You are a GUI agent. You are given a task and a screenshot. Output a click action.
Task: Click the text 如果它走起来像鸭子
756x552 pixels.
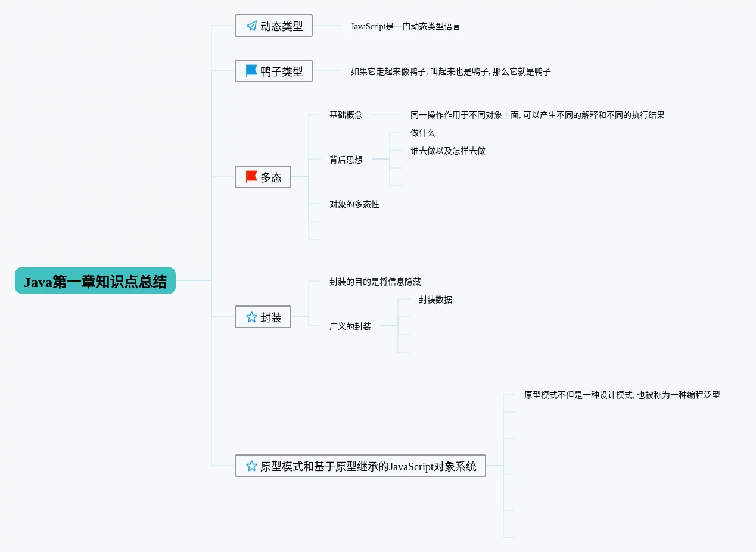point(388,71)
